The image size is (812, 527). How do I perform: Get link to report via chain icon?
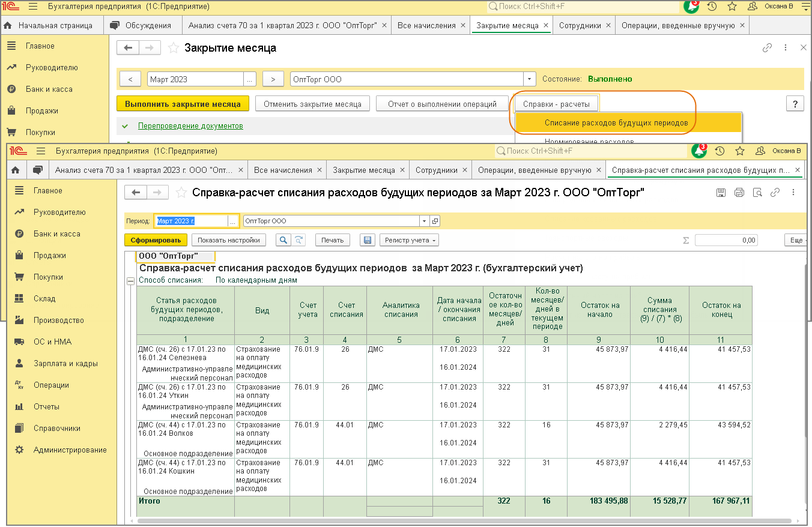[775, 193]
